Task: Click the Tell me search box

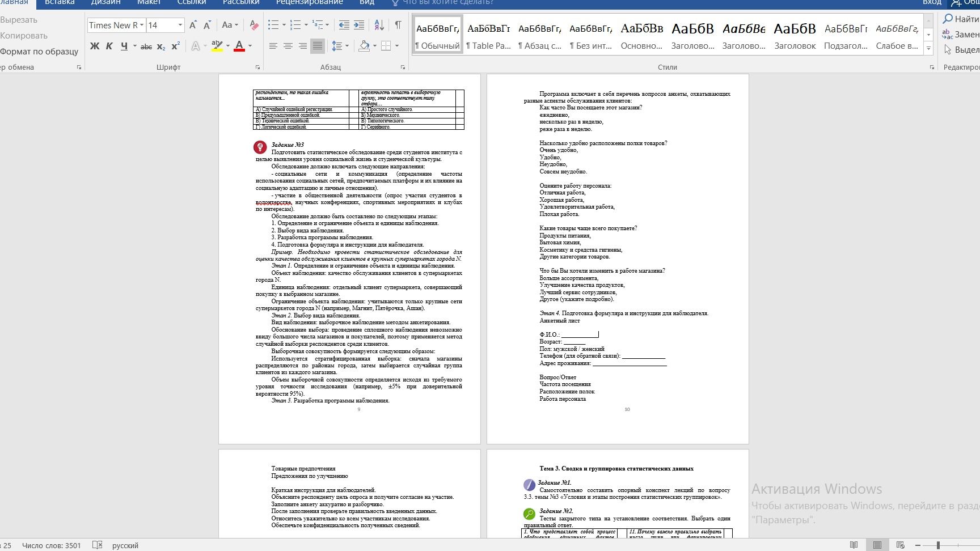Action: (442, 3)
